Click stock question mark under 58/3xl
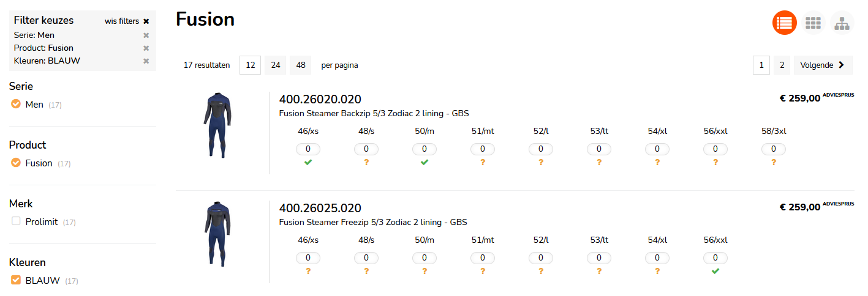Image resolution: width=868 pixels, height=296 pixels. pyautogui.click(x=774, y=162)
